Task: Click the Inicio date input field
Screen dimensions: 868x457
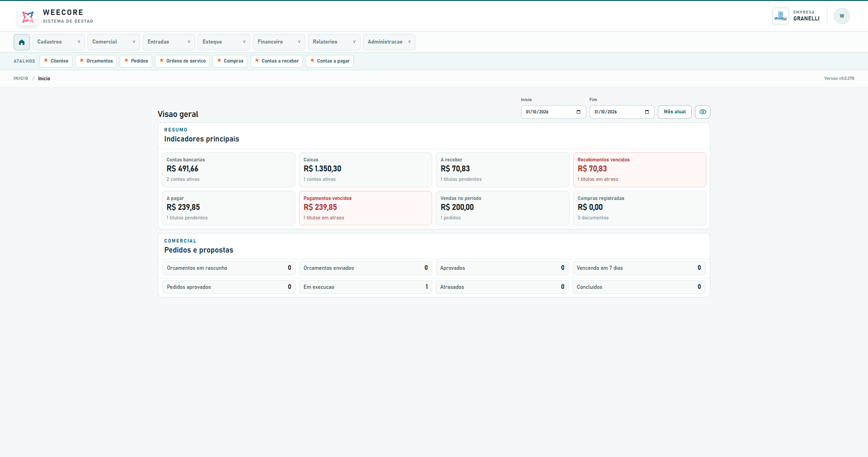Action: 553,112
